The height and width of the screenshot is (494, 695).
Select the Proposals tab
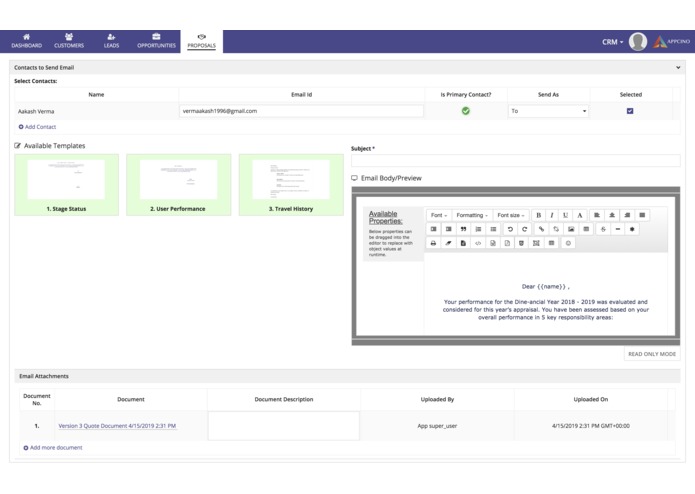click(202, 41)
